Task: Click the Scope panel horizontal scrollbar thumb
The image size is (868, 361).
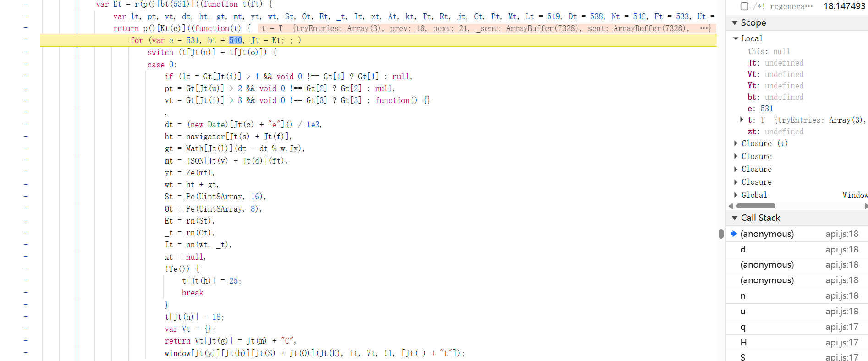Action: tap(755, 206)
